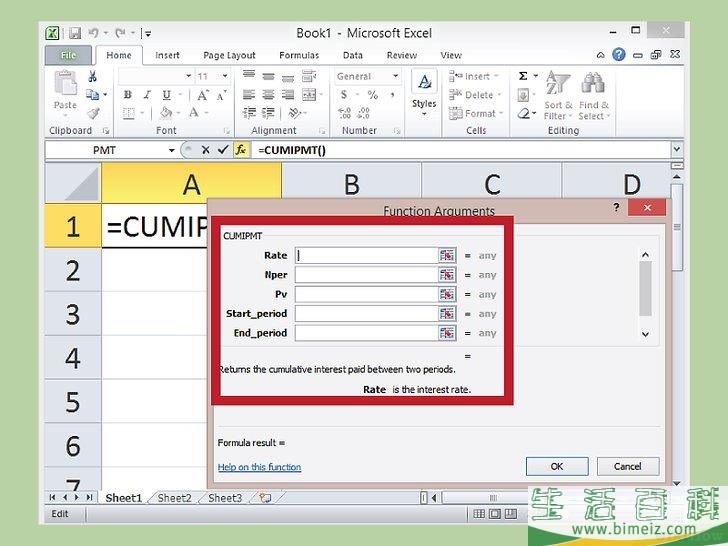Viewport: 728px width, 546px height.
Task: Toggle Align Text Right
Action: pyautogui.click(x=288, y=95)
